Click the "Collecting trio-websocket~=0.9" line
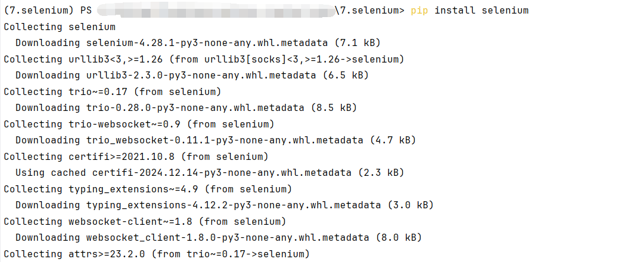This screenshot has width=644, height=262. pyautogui.click(x=139, y=124)
